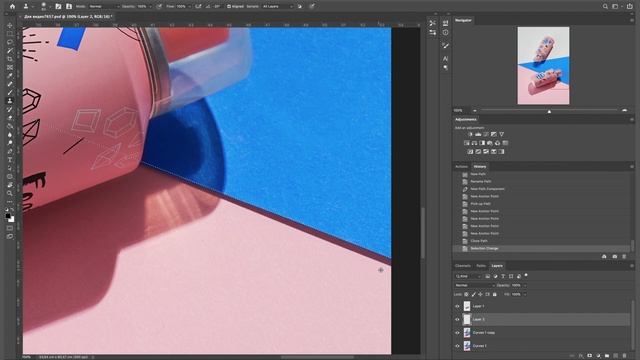Open the brush settings panel icon

click(x=58, y=7)
